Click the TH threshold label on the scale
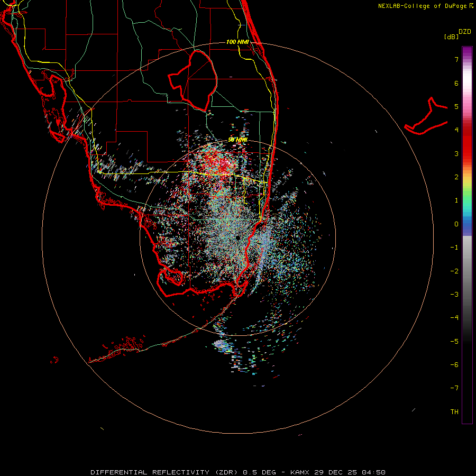The width and height of the screenshot is (476, 476). [454, 412]
